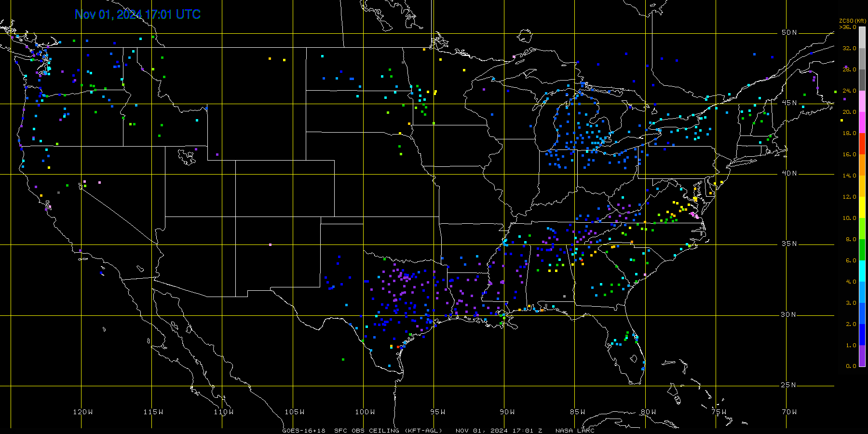Select the legend band between 3.0 and 4.0
This screenshot has height=434, width=868.
pos(862,292)
